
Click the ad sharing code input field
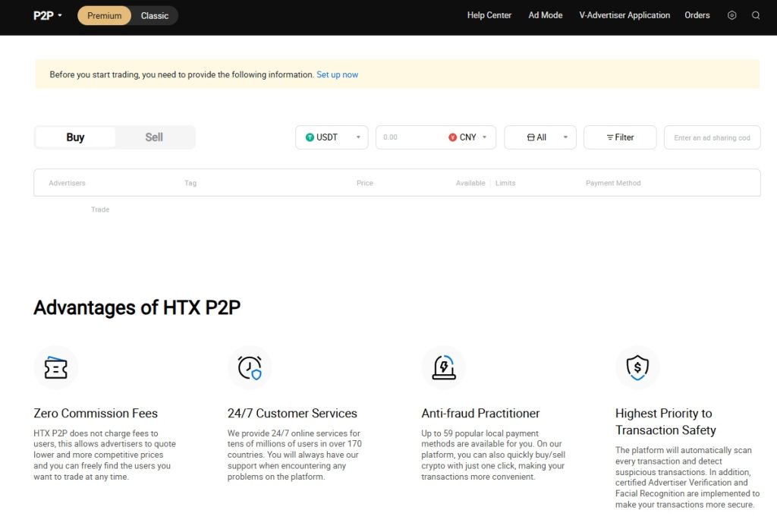(712, 137)
